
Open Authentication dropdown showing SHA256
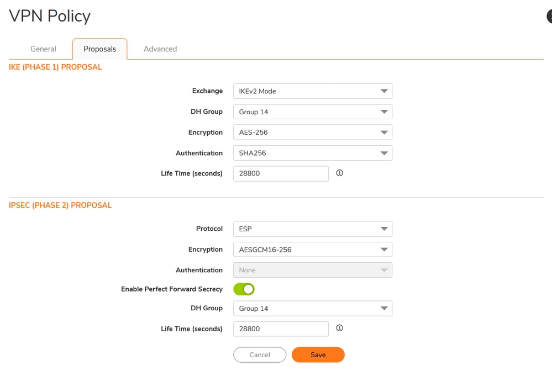312,153
